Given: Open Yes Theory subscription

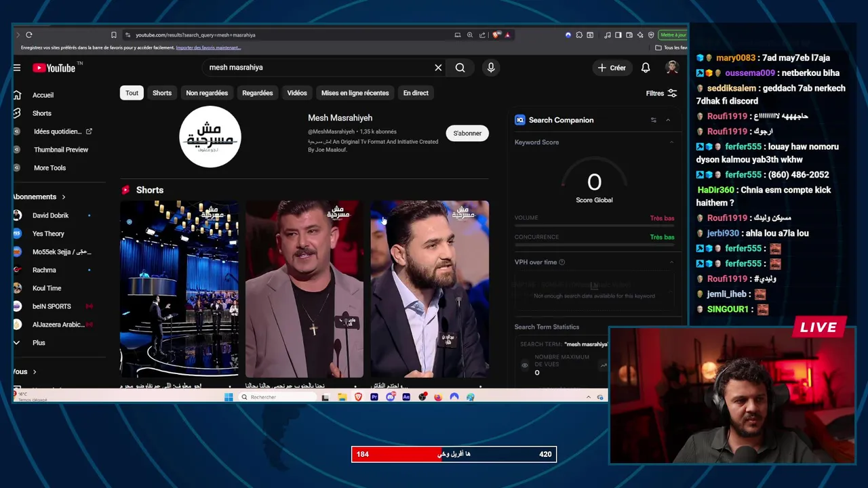Looking at the screenshot, I should [x=48, y=234].
